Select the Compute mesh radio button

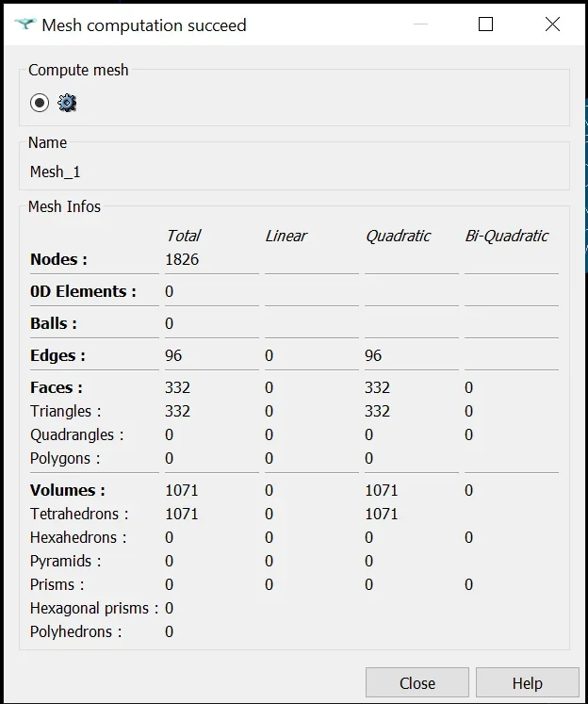[x=40, y=103]
